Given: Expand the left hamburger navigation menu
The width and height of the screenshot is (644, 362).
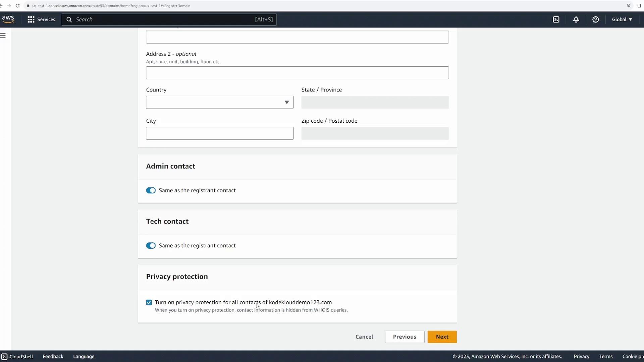Looking at the screenshot, I should (x=3, y=36).
